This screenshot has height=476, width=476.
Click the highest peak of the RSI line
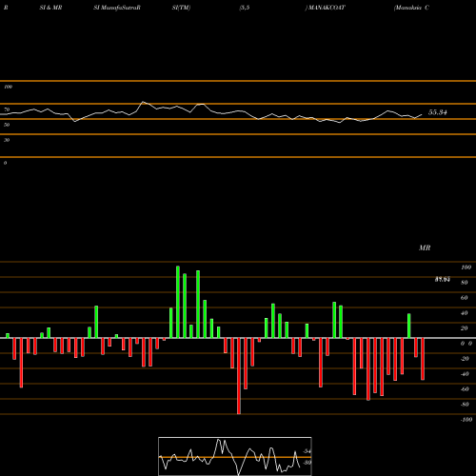tap(143, 102)
